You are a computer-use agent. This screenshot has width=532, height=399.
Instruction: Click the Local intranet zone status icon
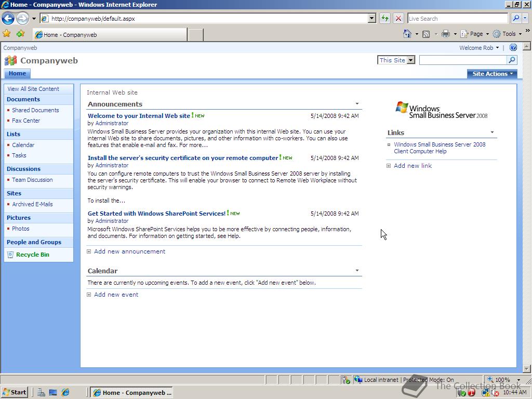[x=358, y=379]
